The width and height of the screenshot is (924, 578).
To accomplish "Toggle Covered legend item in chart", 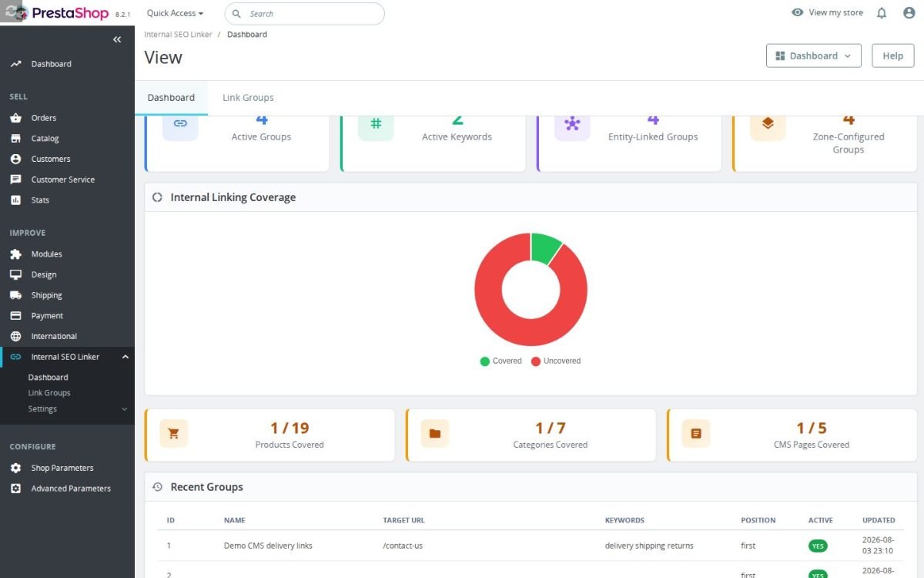I will tap(501, 361).
